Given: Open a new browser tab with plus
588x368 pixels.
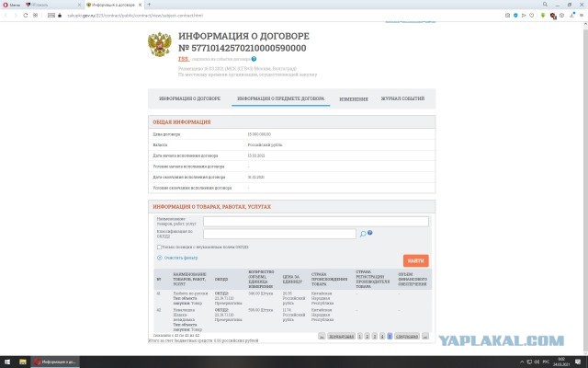Looking at the screenshot, I should pos(149,5).
